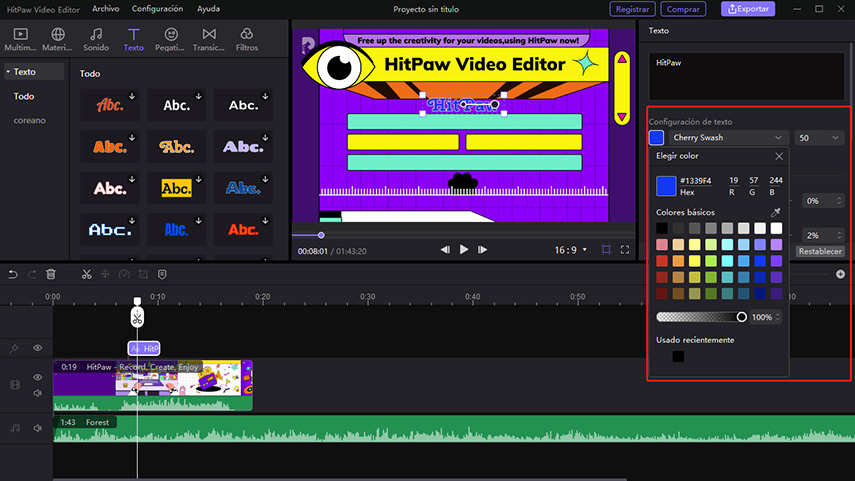
Task: Toggle video track visibility eye
Action: [38, 377]
